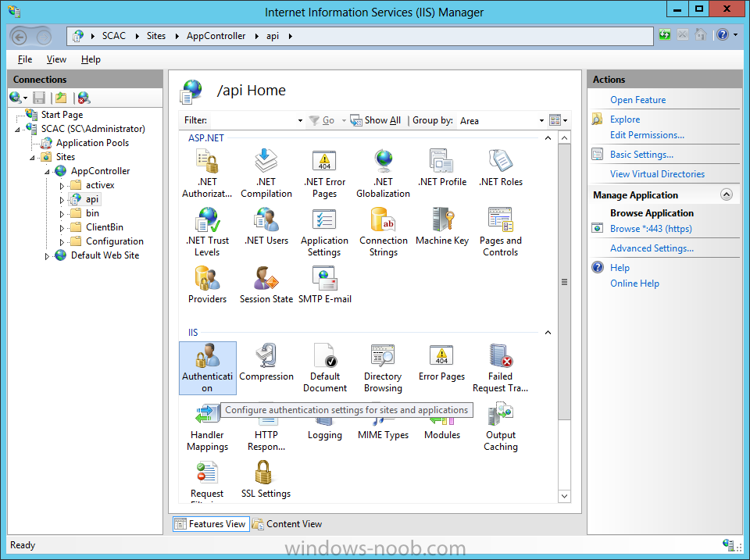Click the Back navigation arrow
This screenshot has width=750, height=560.
(20, 37)
